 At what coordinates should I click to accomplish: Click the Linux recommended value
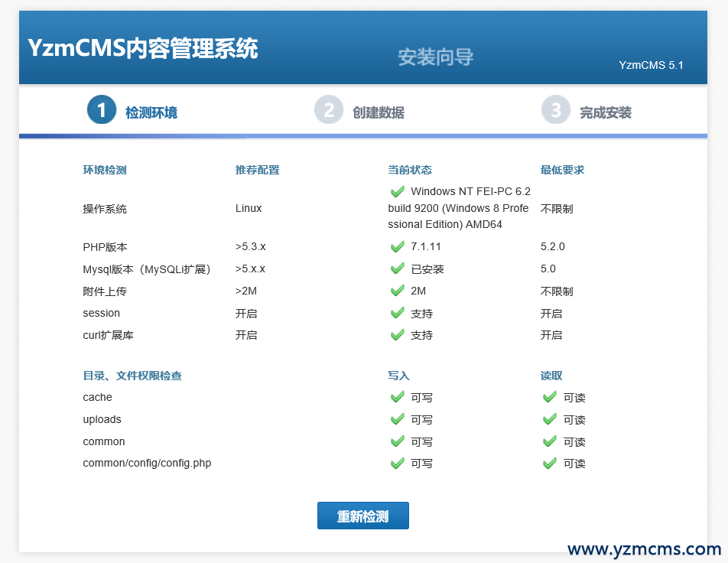pyautogui.click(x=249, y=208)
